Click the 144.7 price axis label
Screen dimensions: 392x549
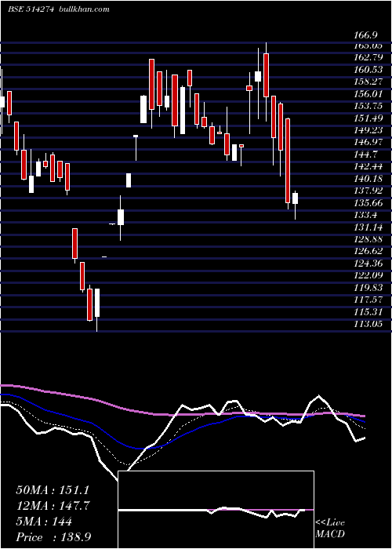click(x=366, y=155)
